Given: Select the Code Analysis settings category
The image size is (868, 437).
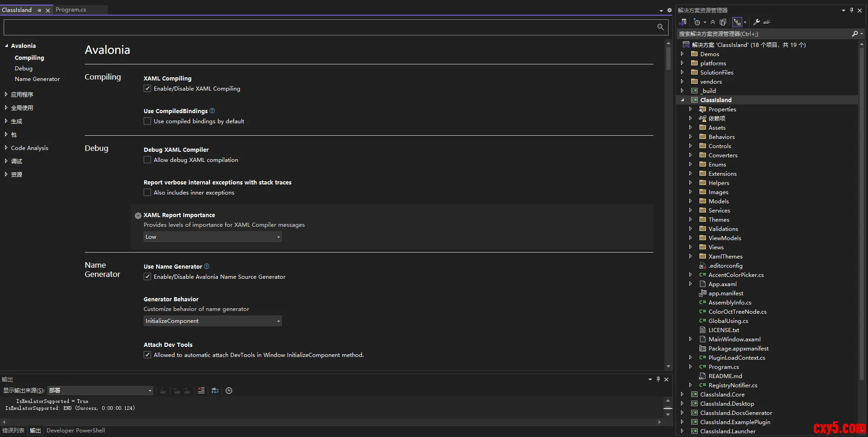Looking at the screenshot, I should [29, 148].
